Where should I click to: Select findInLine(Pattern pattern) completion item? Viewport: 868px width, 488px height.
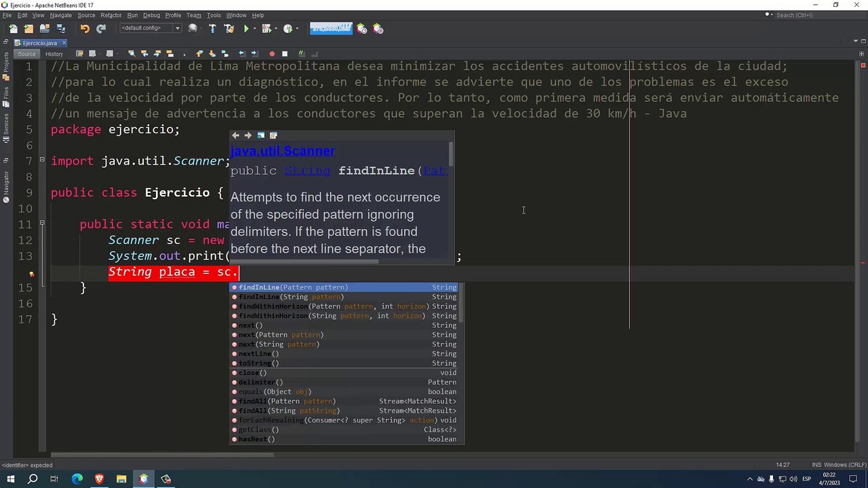345,287
